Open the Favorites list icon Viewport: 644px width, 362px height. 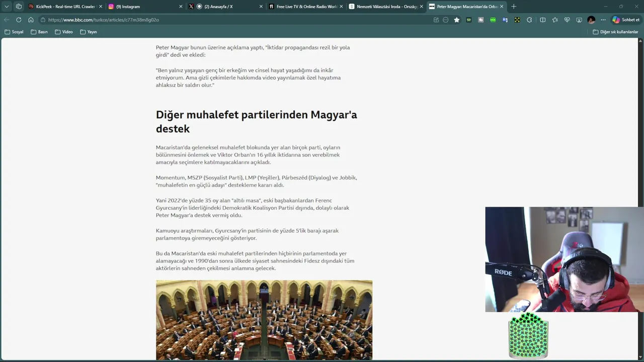555,20
